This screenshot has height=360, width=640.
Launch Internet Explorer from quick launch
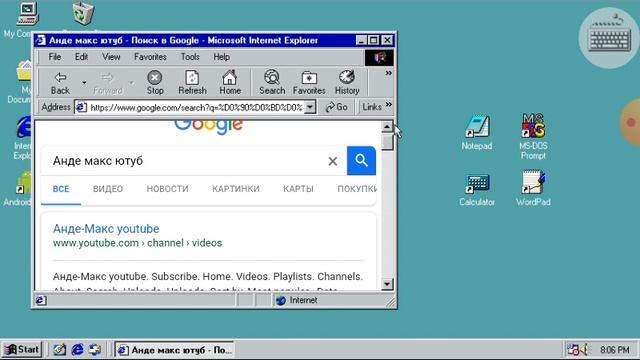[77, 350]
